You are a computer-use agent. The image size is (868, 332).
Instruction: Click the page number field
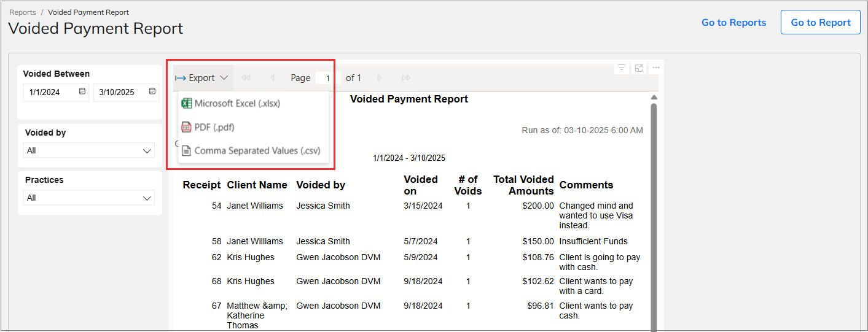pos(328,78)
